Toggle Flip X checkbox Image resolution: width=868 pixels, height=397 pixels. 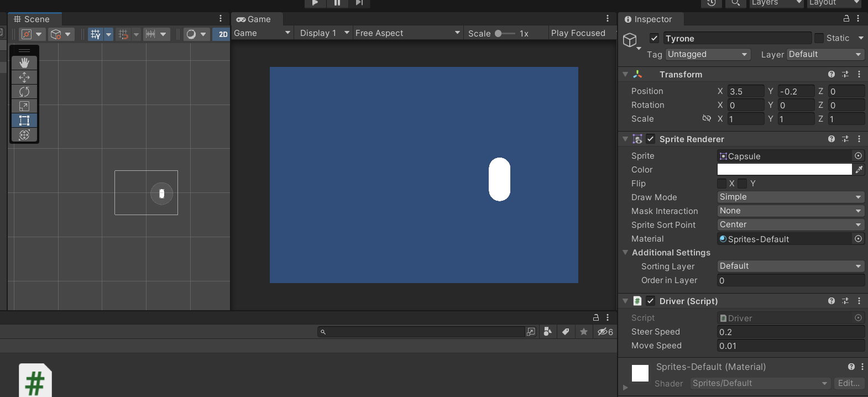coord(722,184)
